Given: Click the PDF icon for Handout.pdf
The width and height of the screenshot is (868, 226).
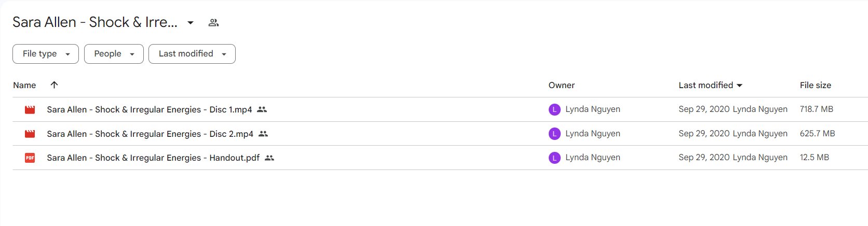Looking at the screenshot, I should coord(30,158).
